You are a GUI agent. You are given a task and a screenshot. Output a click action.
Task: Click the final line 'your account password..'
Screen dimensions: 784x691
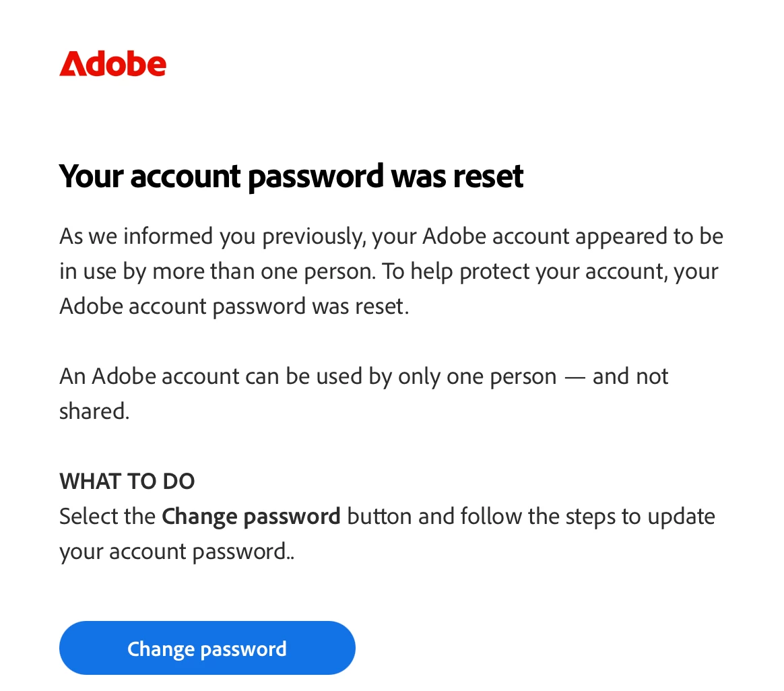coord(176,552)
